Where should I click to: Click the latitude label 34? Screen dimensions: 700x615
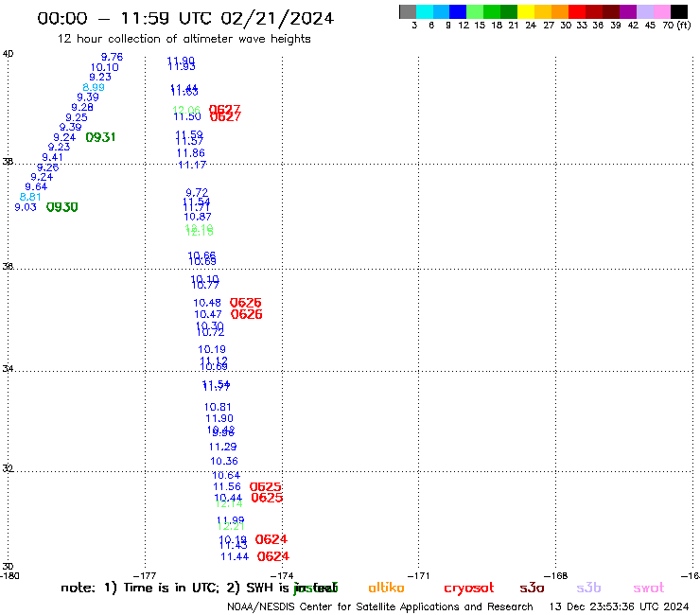pyautogui.click(x=8, y=369)
